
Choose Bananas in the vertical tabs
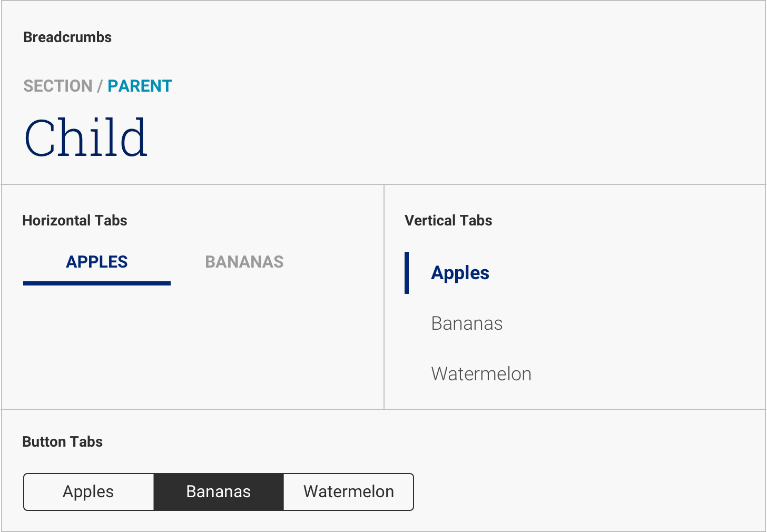tap(467, 323)
